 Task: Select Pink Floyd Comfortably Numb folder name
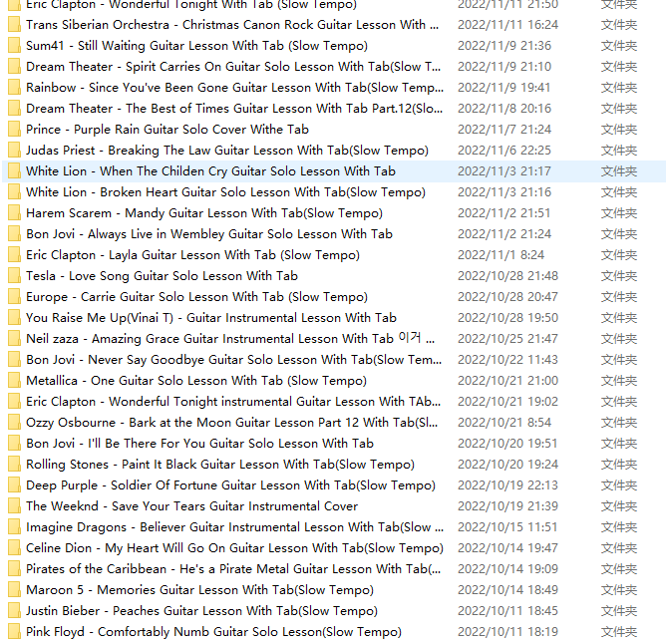tap(213, 632)
